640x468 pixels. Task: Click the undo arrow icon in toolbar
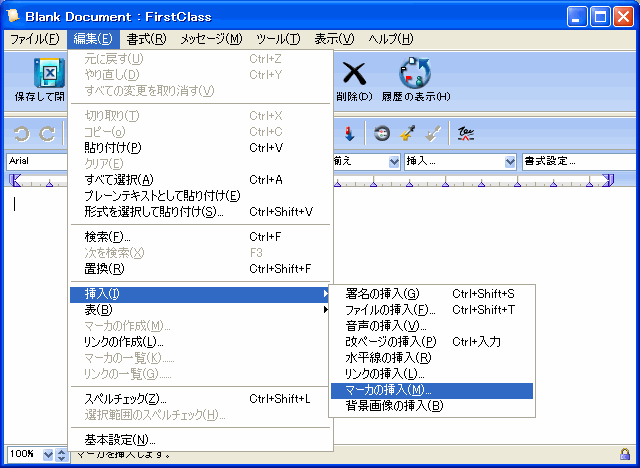[x=21, y=133]
